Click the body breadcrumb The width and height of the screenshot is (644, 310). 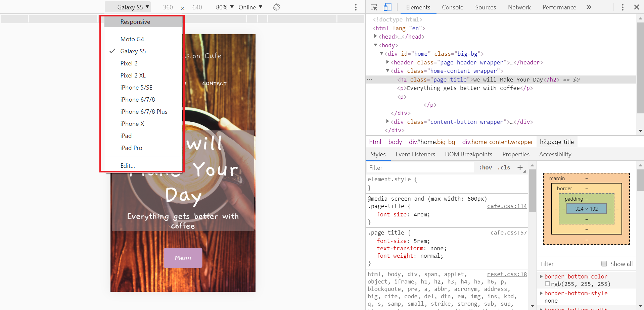(395, 142)
